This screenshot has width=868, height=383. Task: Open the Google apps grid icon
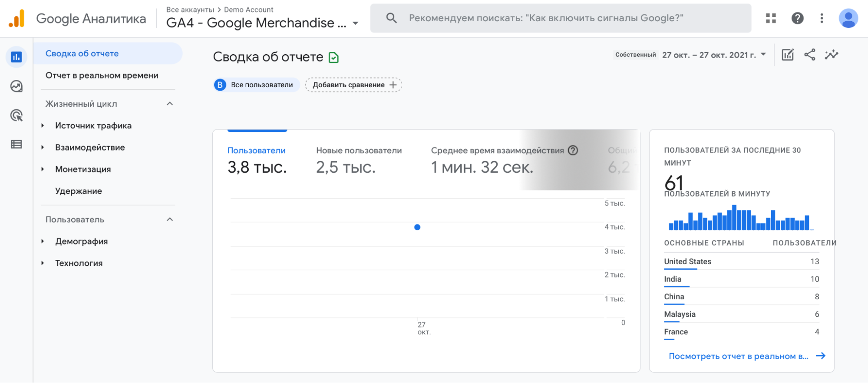(771, 18)
